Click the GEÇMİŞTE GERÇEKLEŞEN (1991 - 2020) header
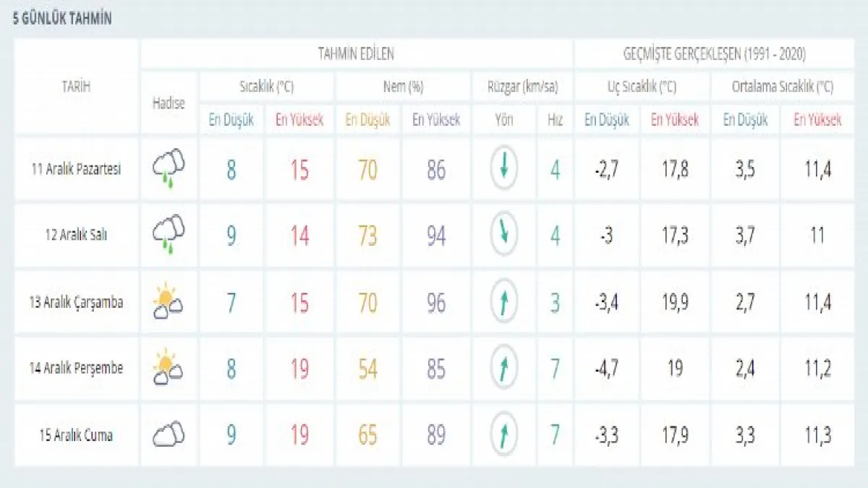Screen dimensions: 868x488 714,54
